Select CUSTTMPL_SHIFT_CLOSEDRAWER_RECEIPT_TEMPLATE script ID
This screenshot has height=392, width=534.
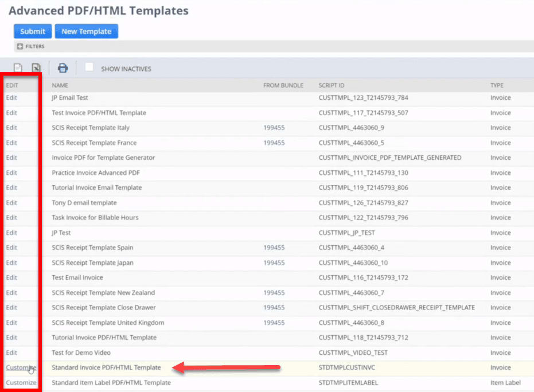point(397,307)
